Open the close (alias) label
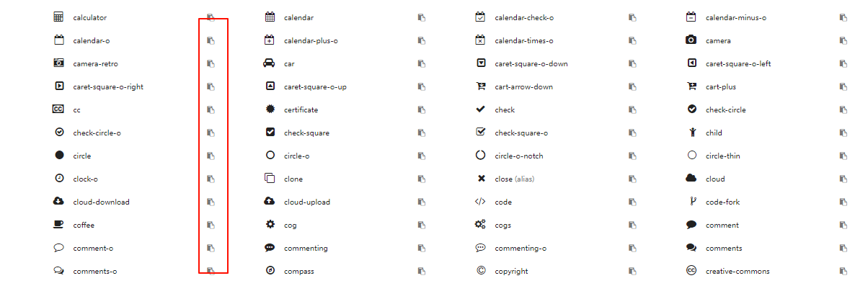The height and width of the screenshot is (286, 868). [515, 179]
